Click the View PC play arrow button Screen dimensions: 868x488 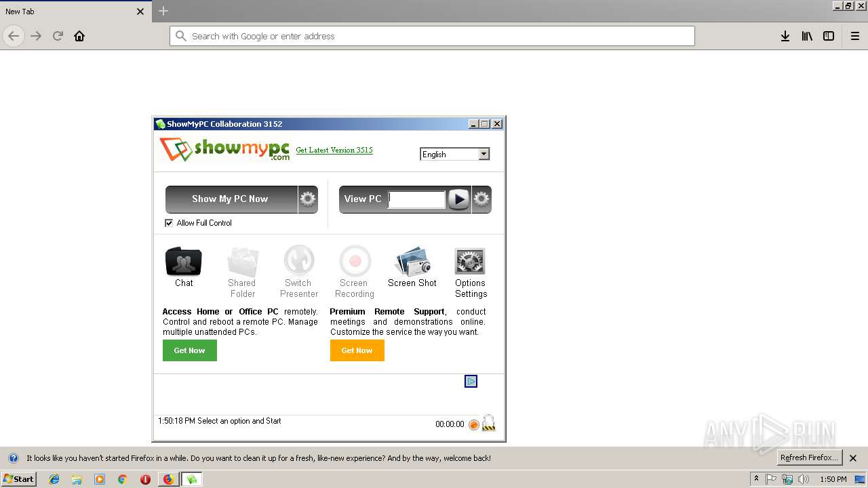click(459, 199)
